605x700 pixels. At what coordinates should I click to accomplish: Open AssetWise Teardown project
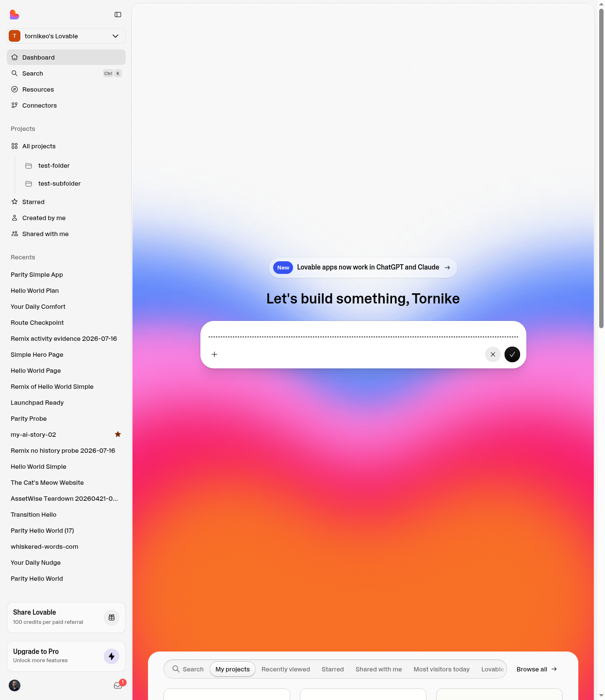(66, 498)
